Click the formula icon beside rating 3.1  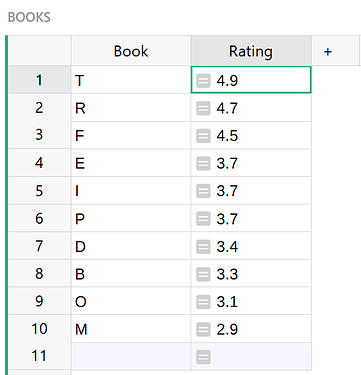tap(203, 302)
